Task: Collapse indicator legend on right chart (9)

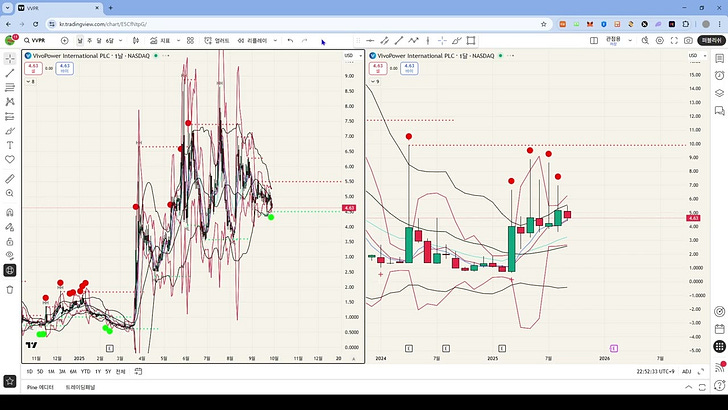Action: [x=375, y=81]
